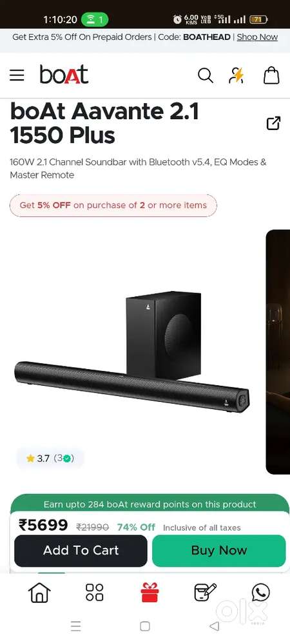Open the personalise pencil icon
290x644 pixels.
pyautogui.click(x=205, y=592)
